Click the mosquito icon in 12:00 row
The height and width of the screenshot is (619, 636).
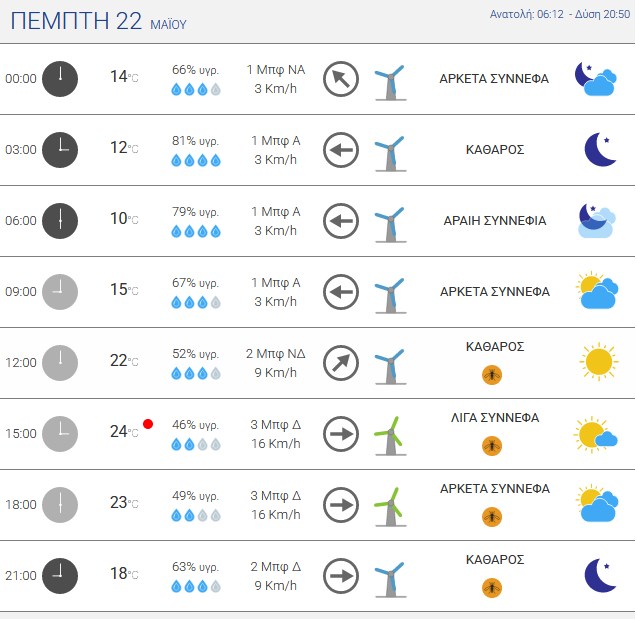[492, 375]
